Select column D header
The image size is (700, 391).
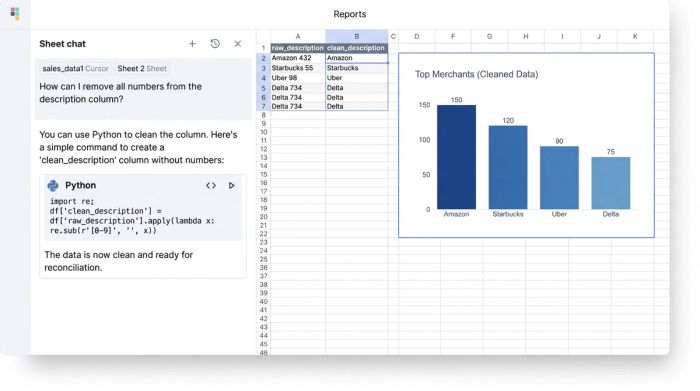(417, 36)
